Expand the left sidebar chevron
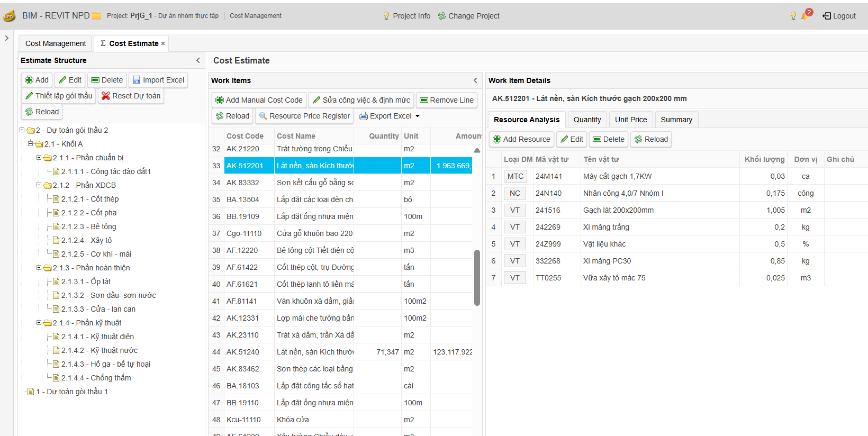This screenshot has width=868, height=436. pyautogui.click(x=6, y=38)
